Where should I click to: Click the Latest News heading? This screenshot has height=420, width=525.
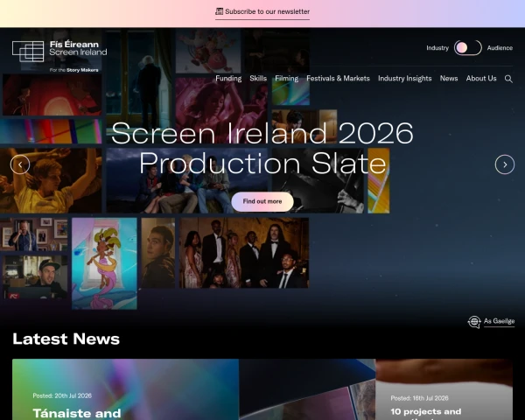point(66,339)
